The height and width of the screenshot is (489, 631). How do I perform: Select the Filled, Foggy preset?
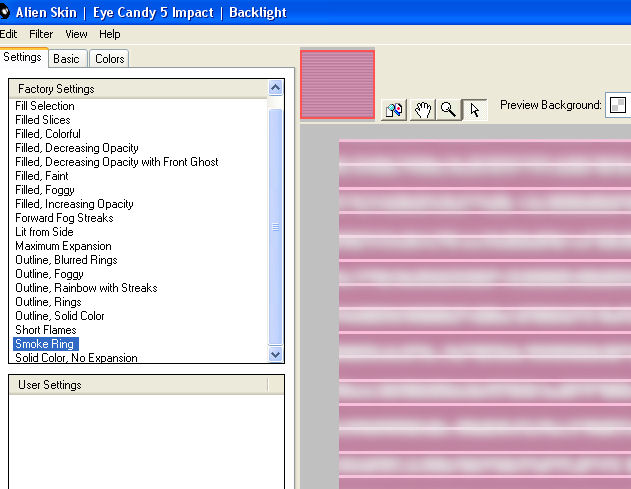tap(45, 190)
